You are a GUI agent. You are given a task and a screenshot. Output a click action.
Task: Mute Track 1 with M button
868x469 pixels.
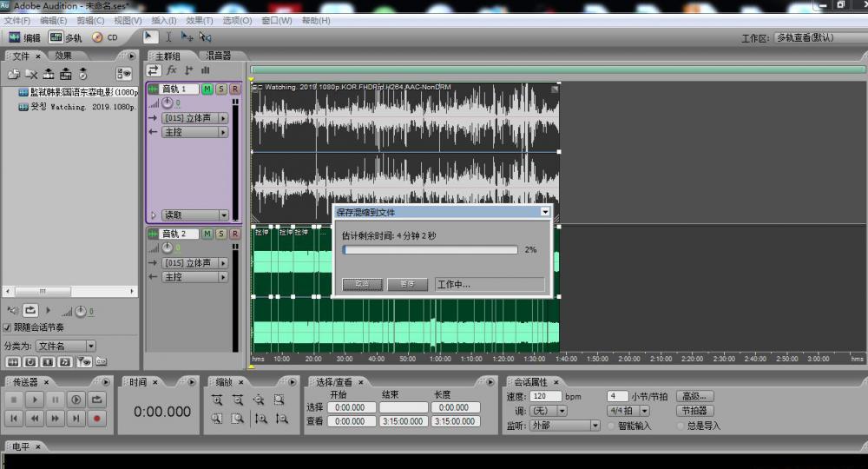[207, 89]
